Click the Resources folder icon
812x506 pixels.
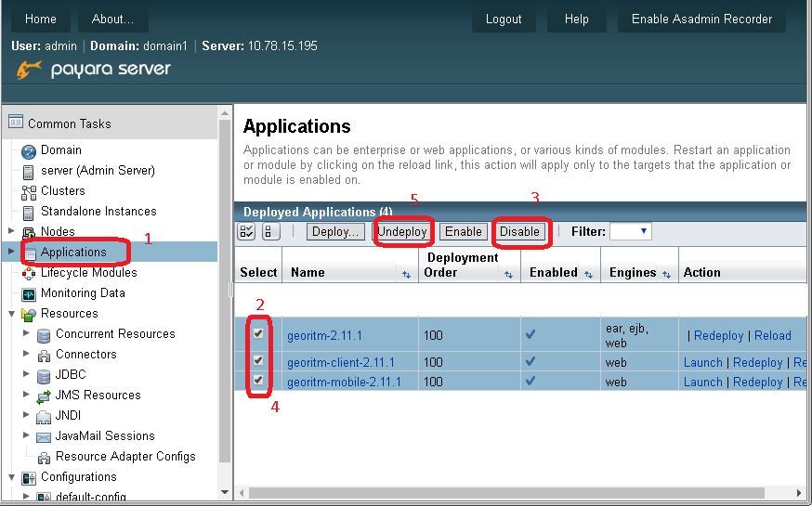[x=29, y=314]
